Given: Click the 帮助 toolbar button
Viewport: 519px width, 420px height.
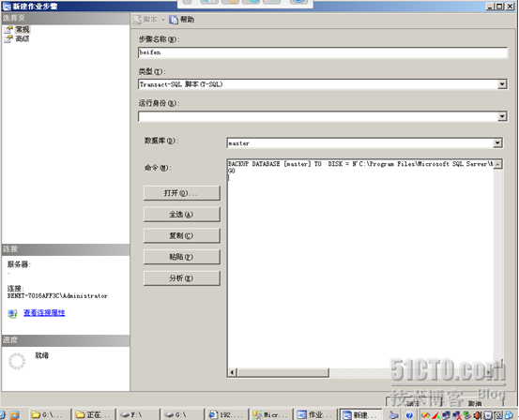Looking at the screenshot, I should (182, 20).
